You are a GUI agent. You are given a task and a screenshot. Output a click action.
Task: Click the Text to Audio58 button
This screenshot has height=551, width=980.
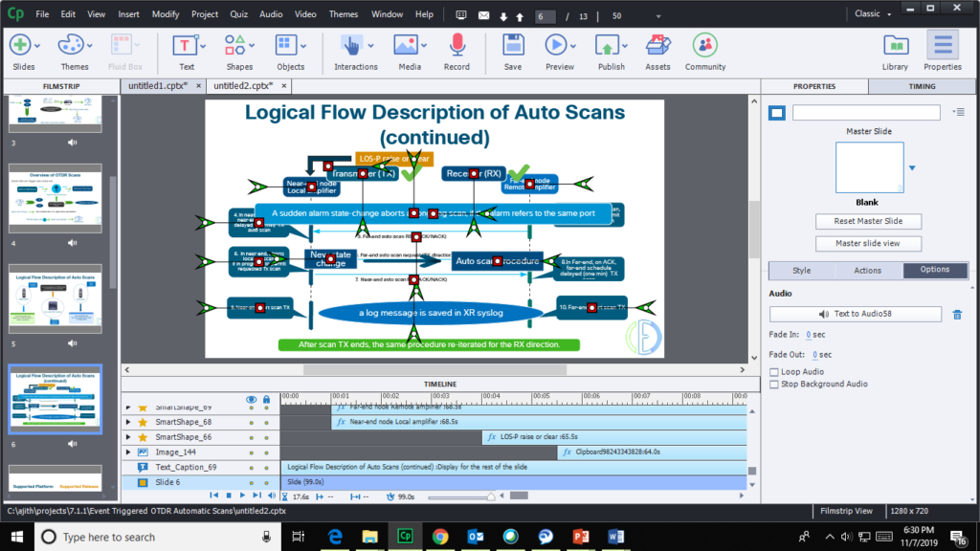click(x=856, y=314)
